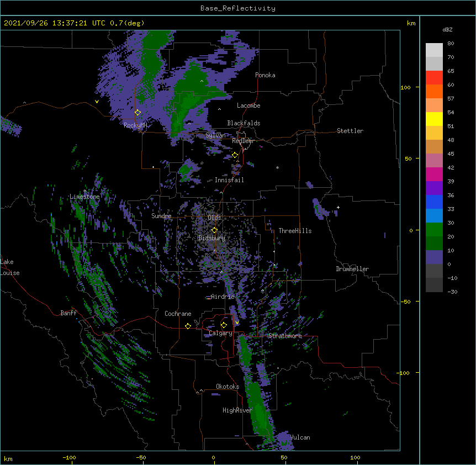Screen dimensions: 476x465
Task: Click the yellow V marker east of Calgary
Action: [x=237, y=323]
